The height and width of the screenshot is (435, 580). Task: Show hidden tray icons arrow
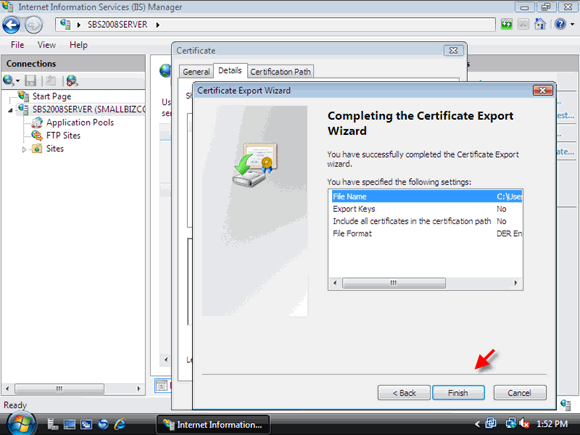click(x=477, y=424)
